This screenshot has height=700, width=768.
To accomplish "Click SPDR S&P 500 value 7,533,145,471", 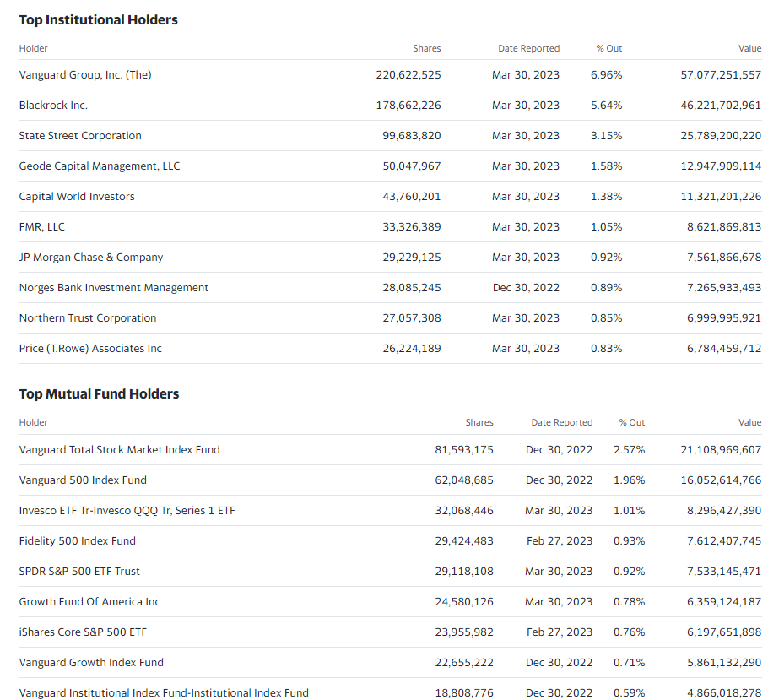I will [724, 572].
